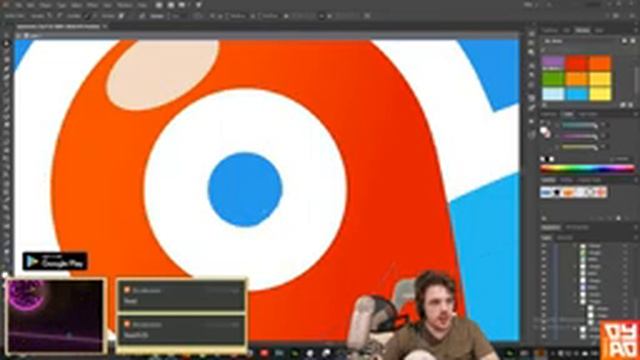Click the teal color slider track
The image size is (640, 360).
tap(579, 125)
